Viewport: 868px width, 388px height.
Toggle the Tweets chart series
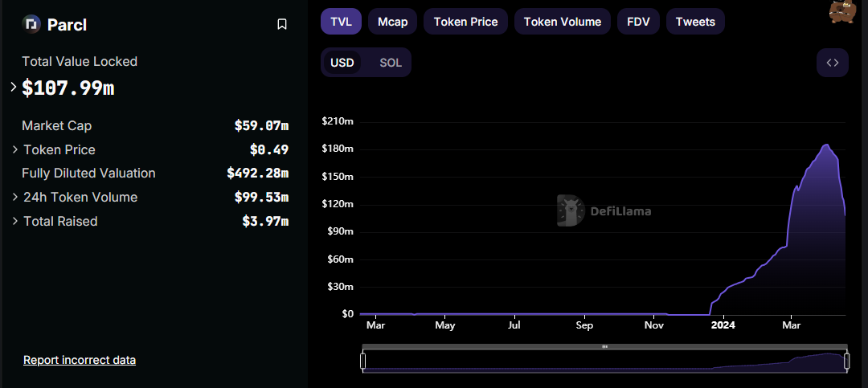[695, 22]
